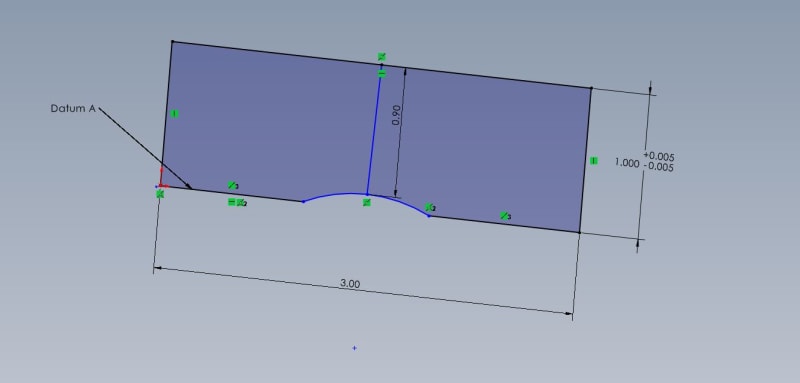Click the top-left corner point of the sketch
The height and width of the screenshot is (383, 800).
coord(172,42)
